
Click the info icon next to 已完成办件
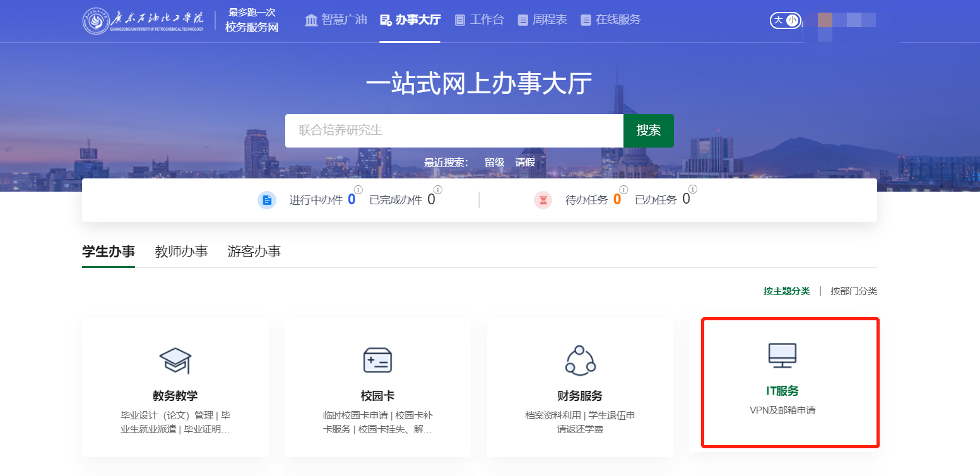pos(438,190)
